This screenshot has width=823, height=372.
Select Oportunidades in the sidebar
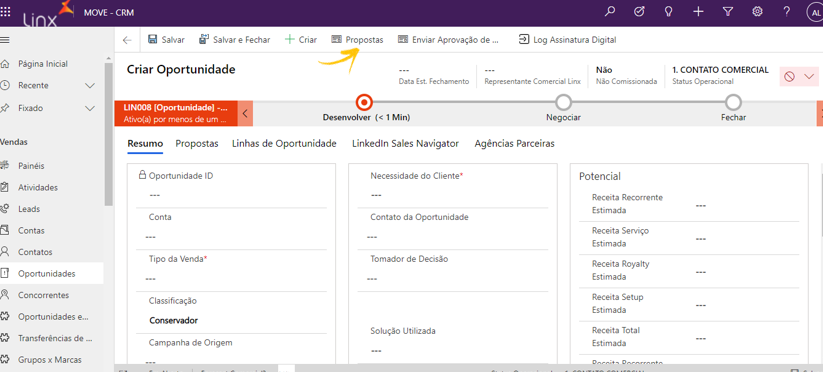pos(51,273)
